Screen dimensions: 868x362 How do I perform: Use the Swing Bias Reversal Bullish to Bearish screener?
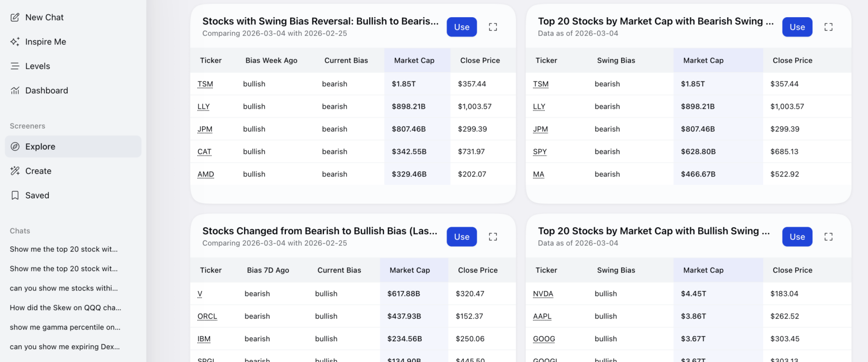[x=462, y=27]
